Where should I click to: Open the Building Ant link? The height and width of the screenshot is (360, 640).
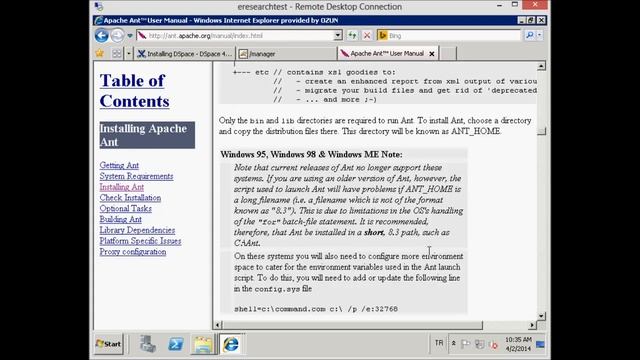click(x=120, y=219)
